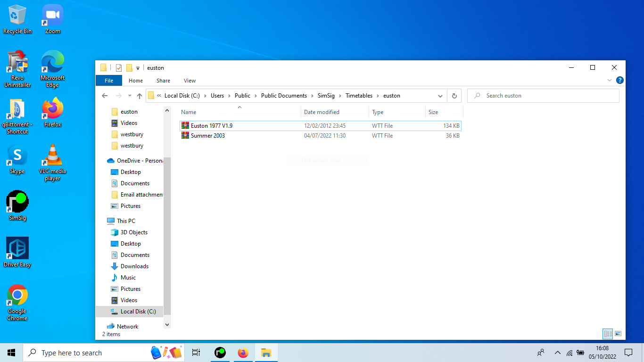Refresh the euston folder view

(454, 96)
